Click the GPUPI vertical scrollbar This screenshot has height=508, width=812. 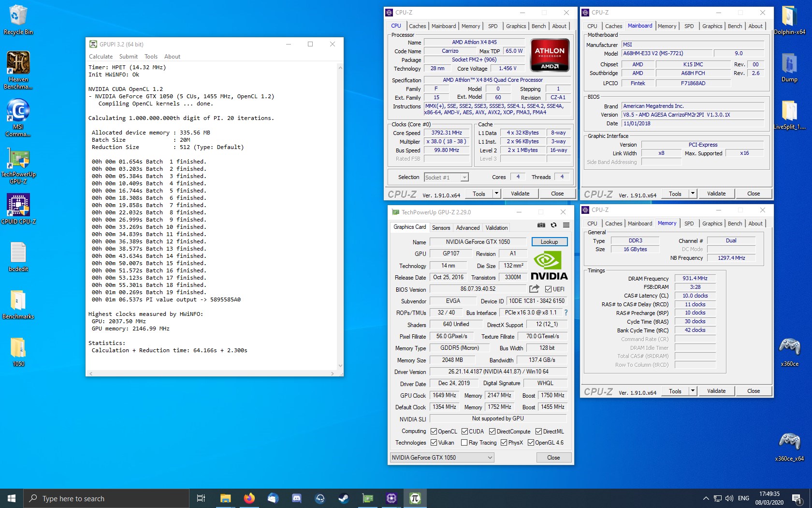340,217
